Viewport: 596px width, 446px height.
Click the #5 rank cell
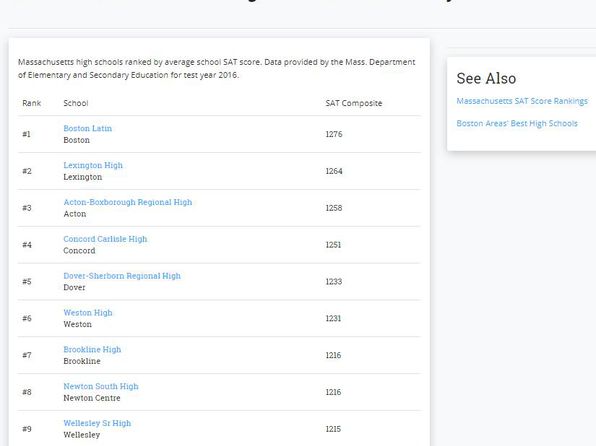[27, 282]
